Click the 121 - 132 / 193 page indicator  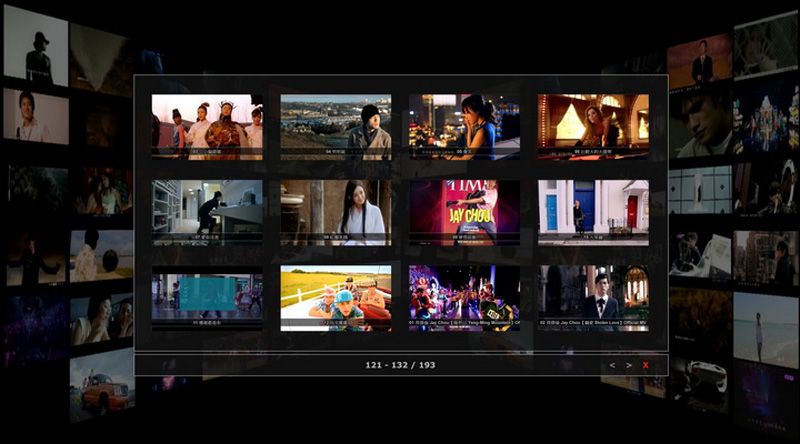coord(400,365)
